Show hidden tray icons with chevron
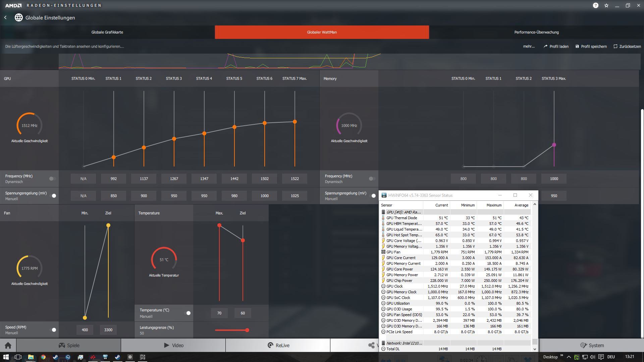This screenshot has width=644, height=362. [x=569, y=357]
